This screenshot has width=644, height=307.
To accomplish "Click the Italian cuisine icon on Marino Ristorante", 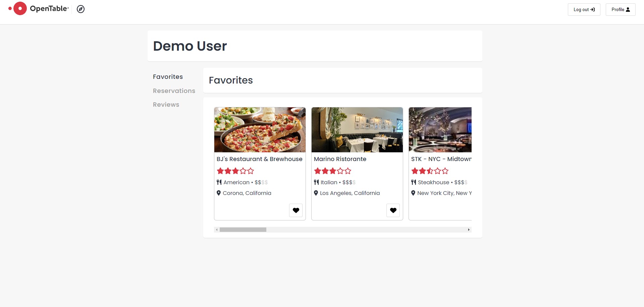I will coord(316,182).
